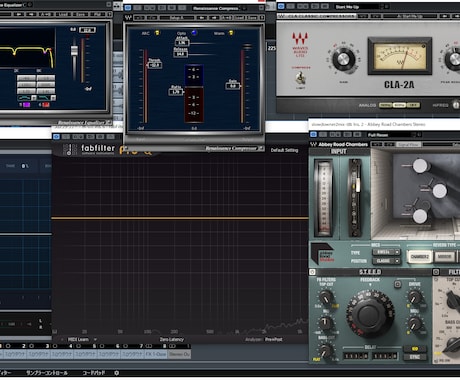Click Input fader in Abbey Road Chambers
This screenshot has height=380, width=460.
coord(357,185)
